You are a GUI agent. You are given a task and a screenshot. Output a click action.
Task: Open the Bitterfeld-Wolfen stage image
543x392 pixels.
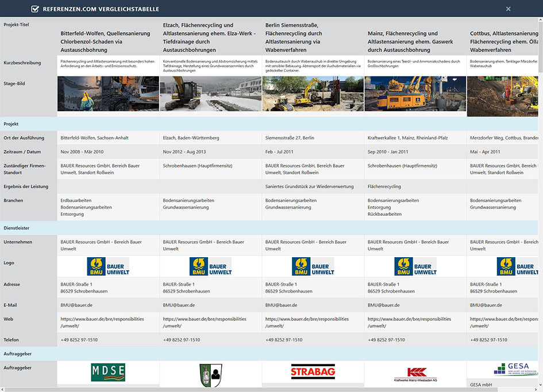click(108, 94)
